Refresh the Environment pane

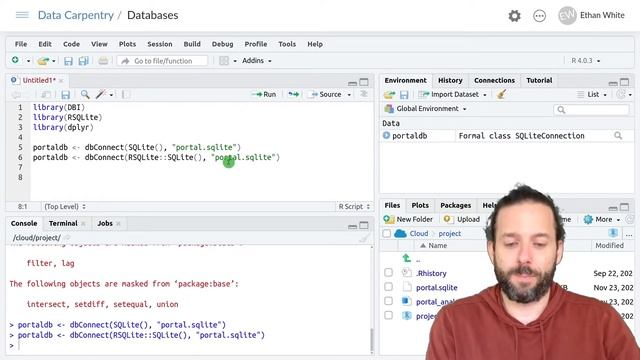point(621,94)
